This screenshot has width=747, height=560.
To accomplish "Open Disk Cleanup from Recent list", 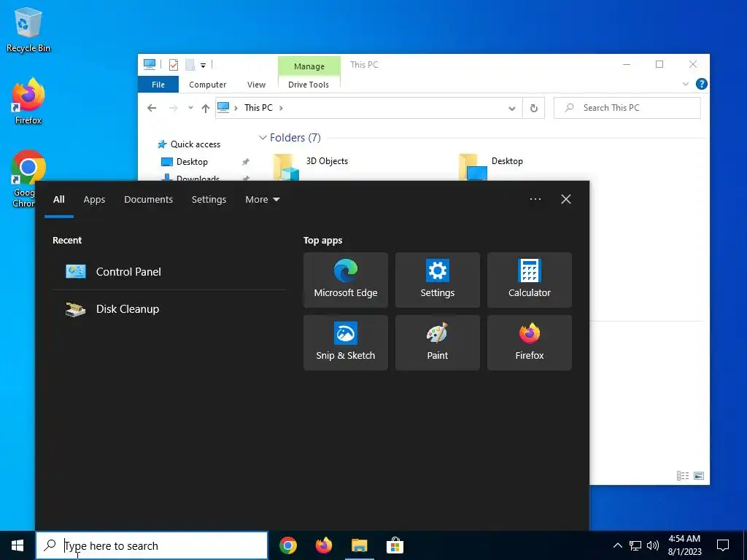I will (169, 309).
